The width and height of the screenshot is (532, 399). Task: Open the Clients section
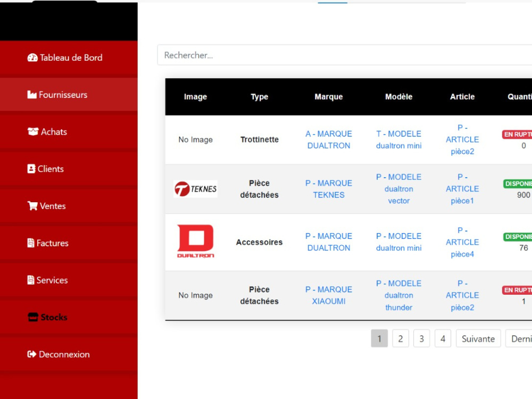click(x=69, y=169)
